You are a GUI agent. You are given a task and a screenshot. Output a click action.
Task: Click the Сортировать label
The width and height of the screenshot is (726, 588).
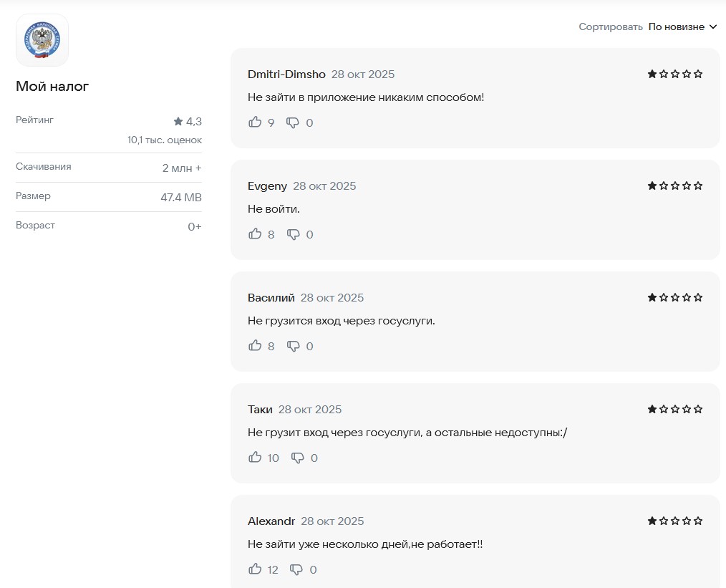coord(611,27)
